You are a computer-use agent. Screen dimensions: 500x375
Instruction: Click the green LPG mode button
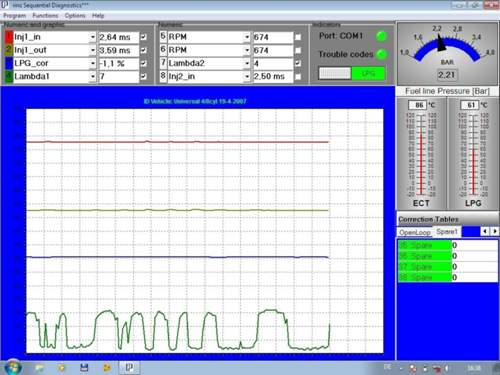(368, 73)
